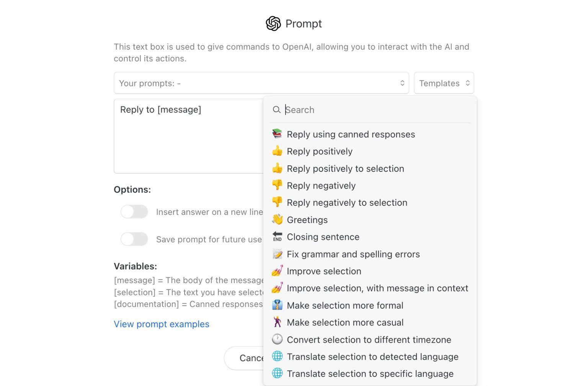Click the clock icon for timezone conversion

pos(278,339)
